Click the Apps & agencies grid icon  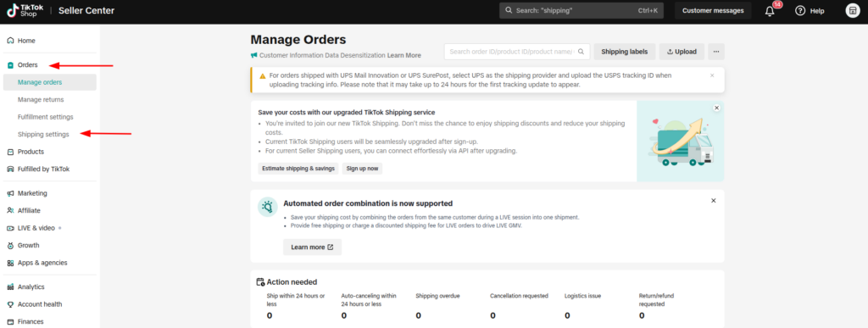coord(10,263)
